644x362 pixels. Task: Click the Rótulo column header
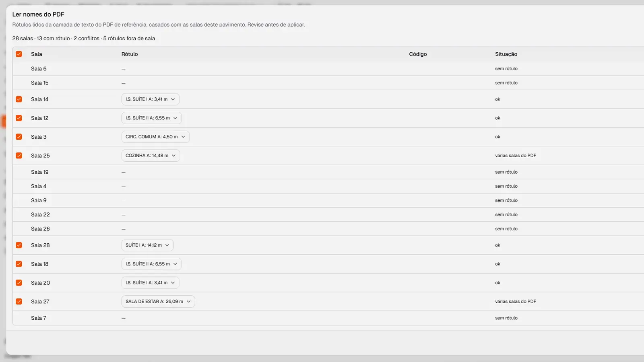point(130,54)
